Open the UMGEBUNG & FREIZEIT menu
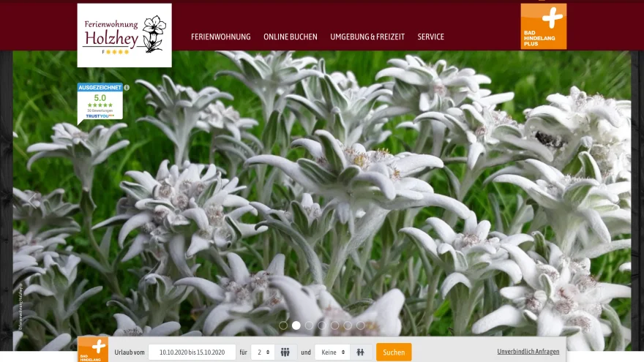The image size is (644, 362). pos(367,37)
